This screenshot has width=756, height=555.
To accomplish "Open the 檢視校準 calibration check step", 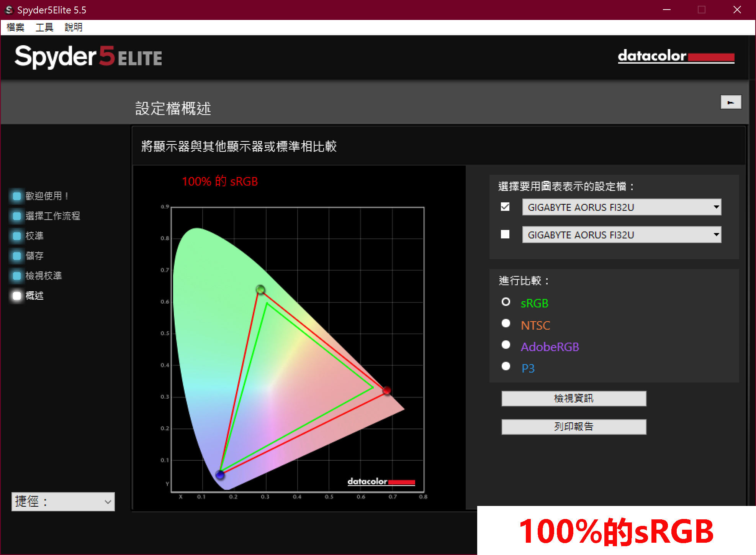I will 16,276.
